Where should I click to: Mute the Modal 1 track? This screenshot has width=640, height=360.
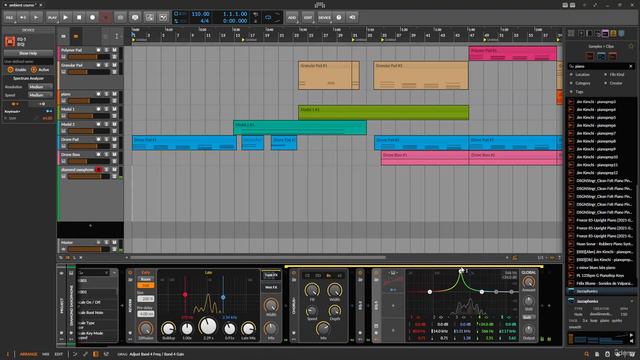point(115,109)
